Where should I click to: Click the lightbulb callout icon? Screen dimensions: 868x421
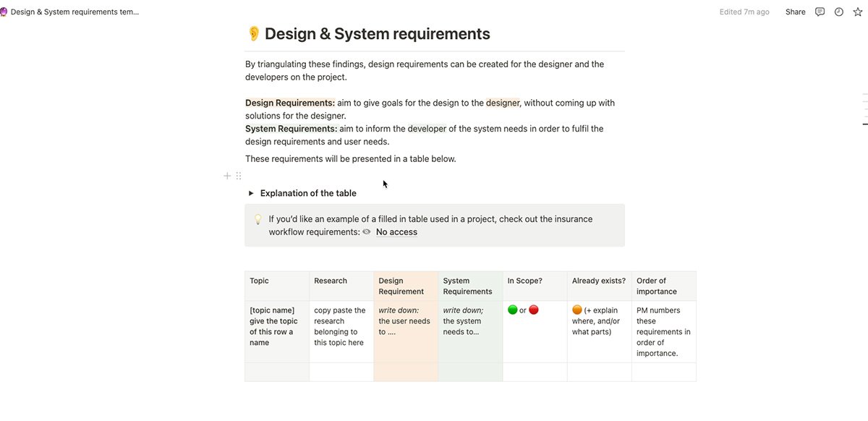pyautogui.click(x=258, y=219)
